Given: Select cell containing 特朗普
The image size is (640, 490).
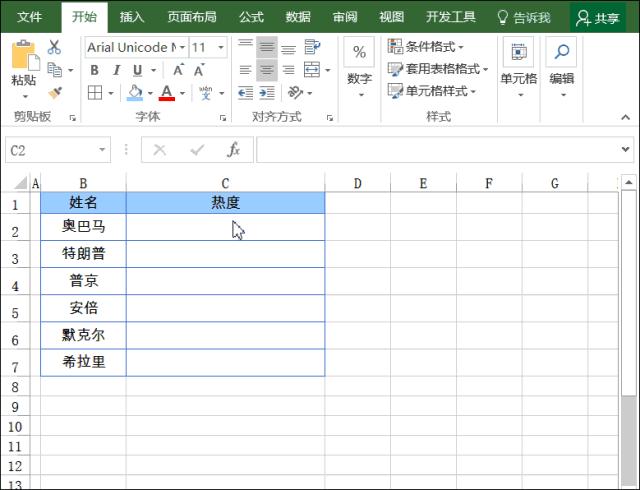Looking at the screenshot, I should coord(83,254).
